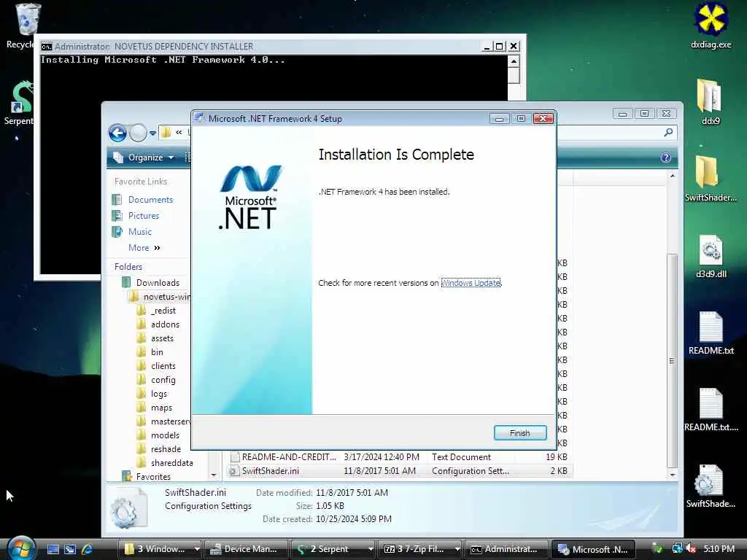Click the Finish button in .NET Setup
The image size is (747, 560).
click(x=519, y=433)
